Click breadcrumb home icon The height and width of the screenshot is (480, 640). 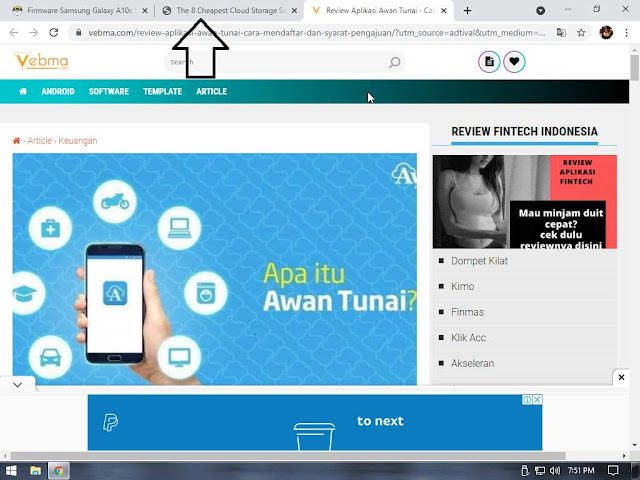coord(16,141)
